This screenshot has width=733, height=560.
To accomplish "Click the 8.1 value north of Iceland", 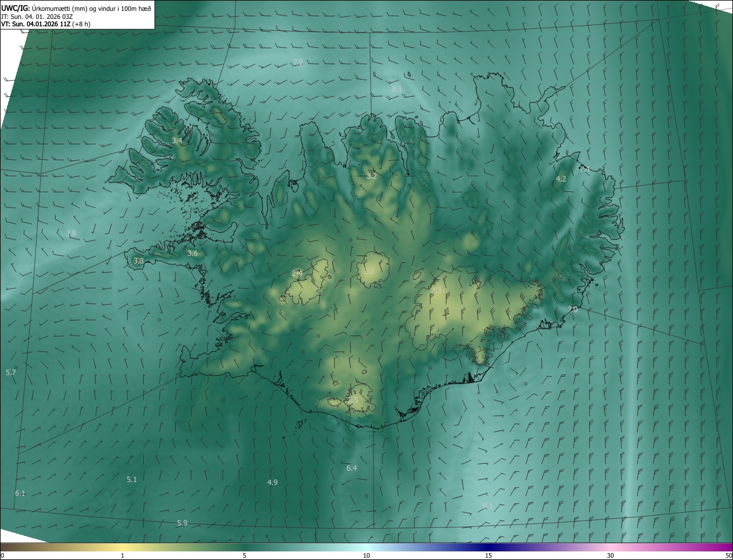I will point(397,89).
